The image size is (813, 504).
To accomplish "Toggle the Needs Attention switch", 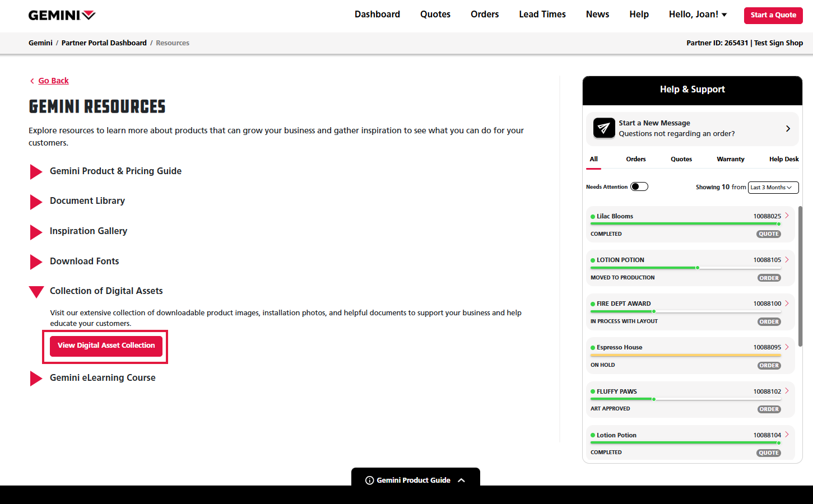I will click(x=639, y=187).
